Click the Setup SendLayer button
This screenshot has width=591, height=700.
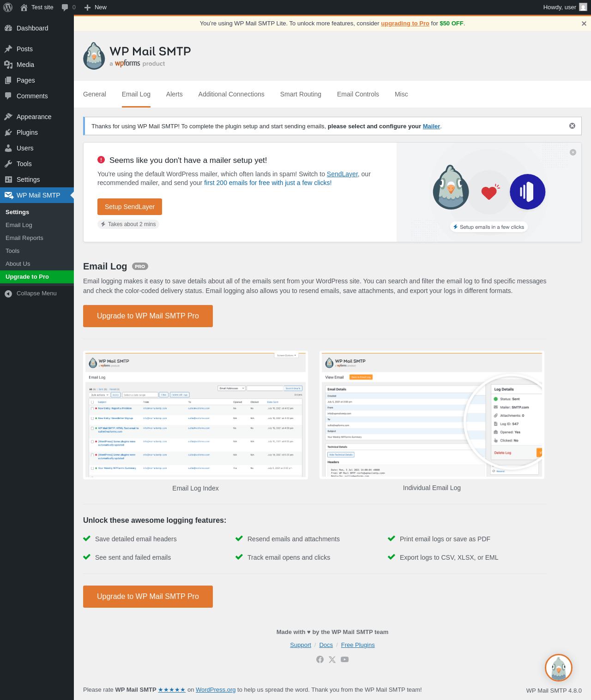(130, 207)
